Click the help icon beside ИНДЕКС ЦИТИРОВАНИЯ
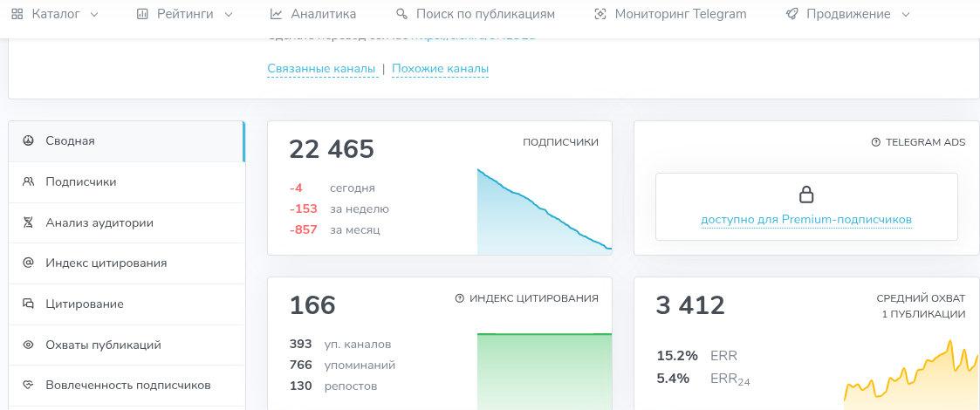Viewport: 980px width, 410px height. tap(460, 298)
